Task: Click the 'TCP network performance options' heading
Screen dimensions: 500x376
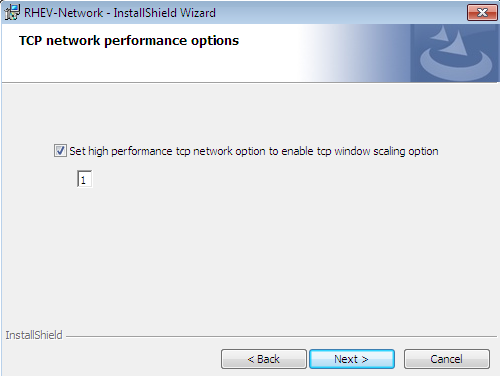Action: point(129,41)
